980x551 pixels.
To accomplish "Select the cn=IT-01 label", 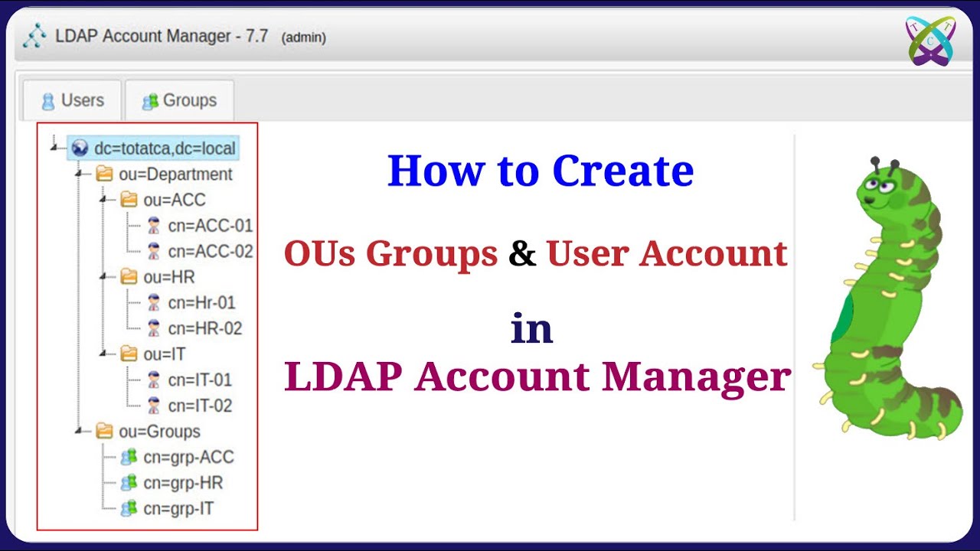I will tap(200, 380).
